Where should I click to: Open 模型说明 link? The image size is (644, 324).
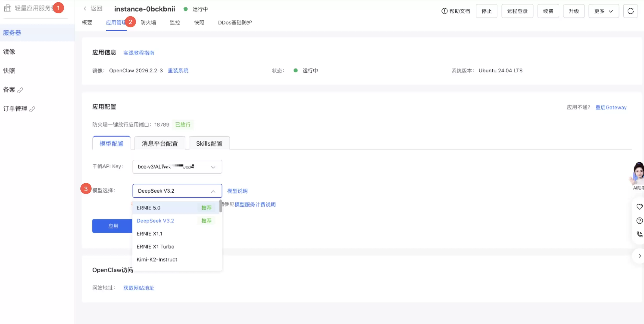tap(237, 191)
